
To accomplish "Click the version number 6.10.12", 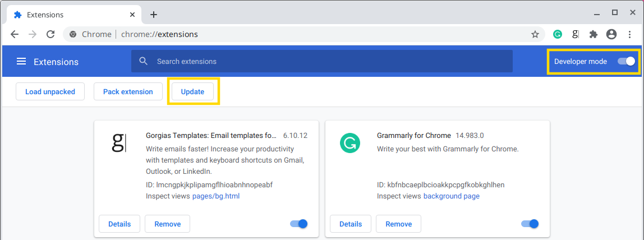I will pos(295,135).
